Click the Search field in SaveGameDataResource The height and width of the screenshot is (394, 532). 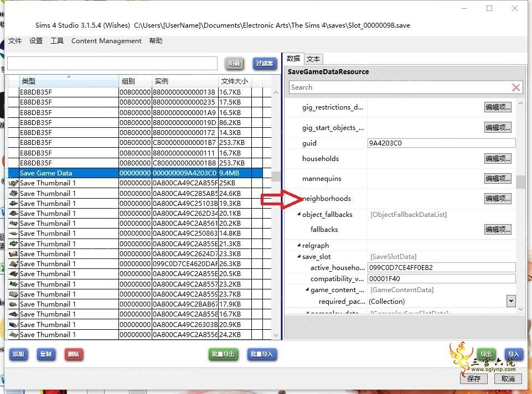pos(400,87)
